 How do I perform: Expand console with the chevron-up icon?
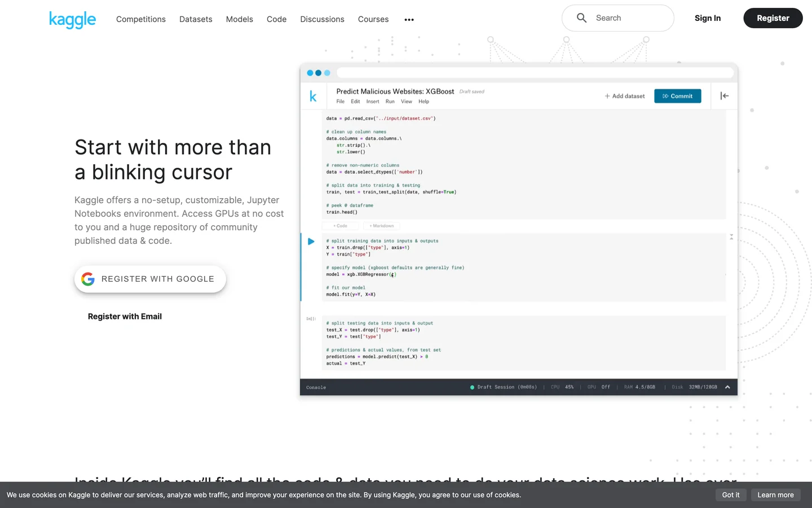tap(727, 387)
